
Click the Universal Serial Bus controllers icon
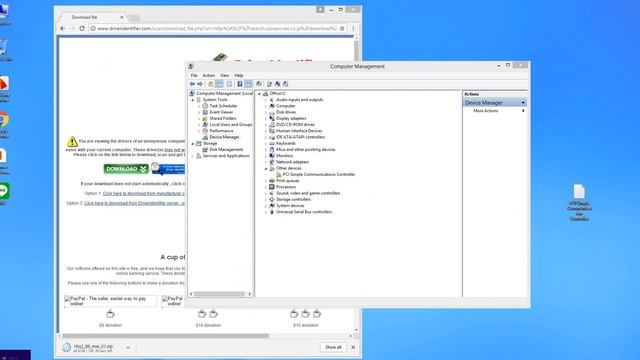(x=272, y=212)
